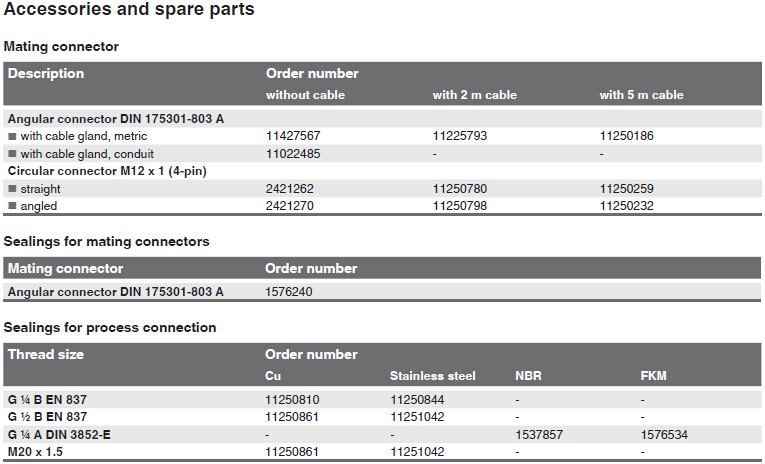
Task: Select order number 11225793 for 2 m cable
Action: coord(460,136)
